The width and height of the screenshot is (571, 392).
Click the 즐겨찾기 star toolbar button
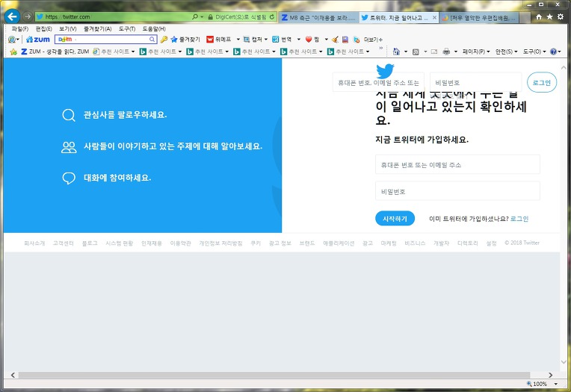click(185, 40)
